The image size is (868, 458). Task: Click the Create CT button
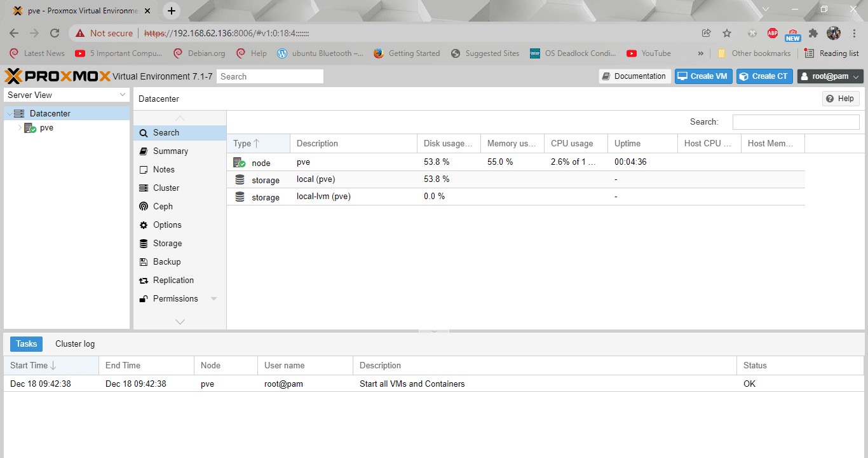[765, 76]
